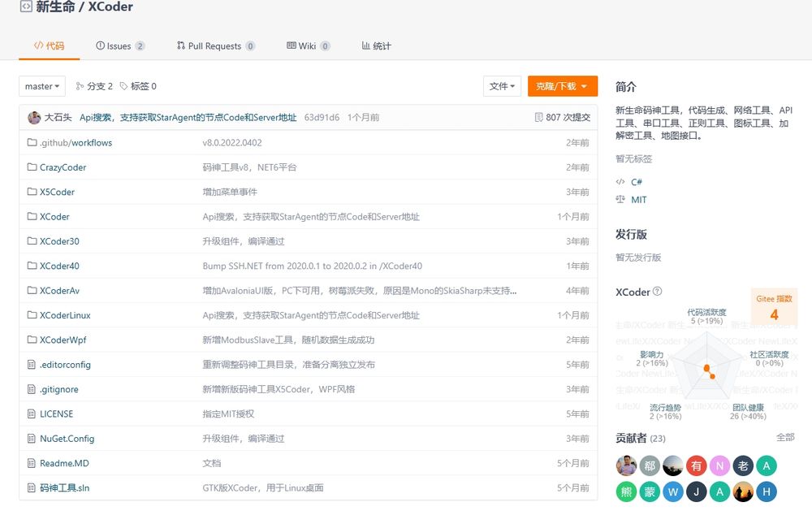Click 码神工具v8，NET6平台 commit message
This screenshot has height=511, width=812.
click(249, 167)
